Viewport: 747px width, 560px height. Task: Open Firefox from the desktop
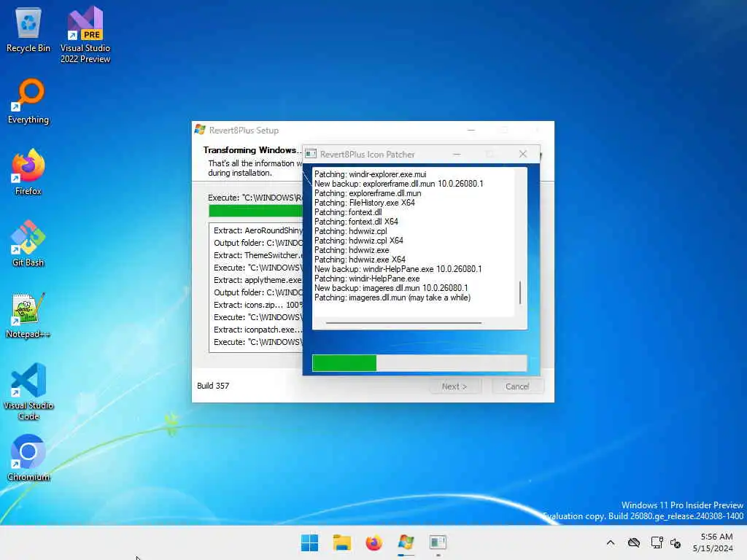click(28, 172)
